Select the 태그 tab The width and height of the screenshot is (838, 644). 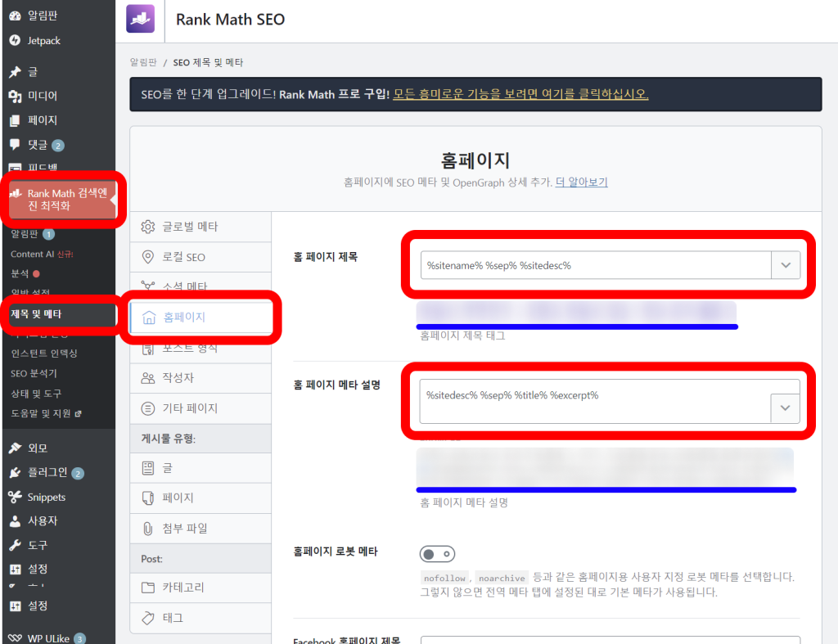pyautogui.click(x=200, y=619)
